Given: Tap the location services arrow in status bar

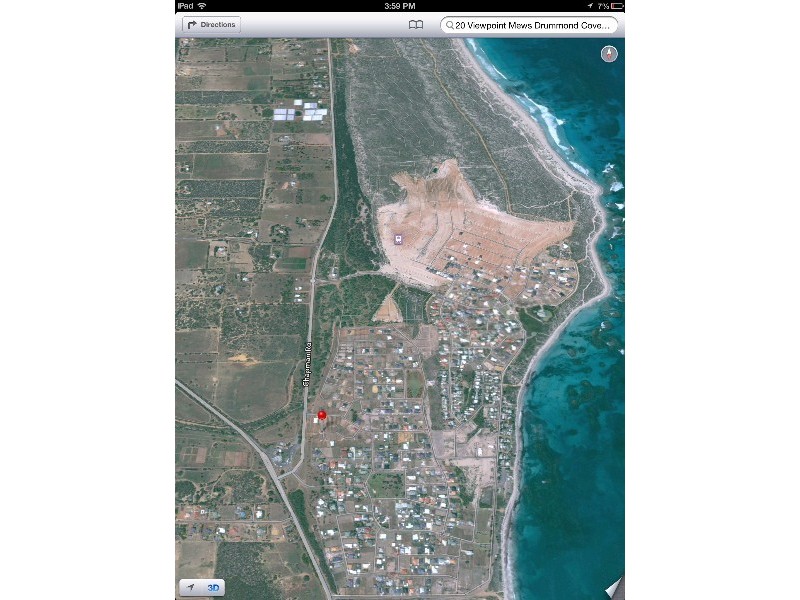Looking at the screenshot, I should click(590, 6).
